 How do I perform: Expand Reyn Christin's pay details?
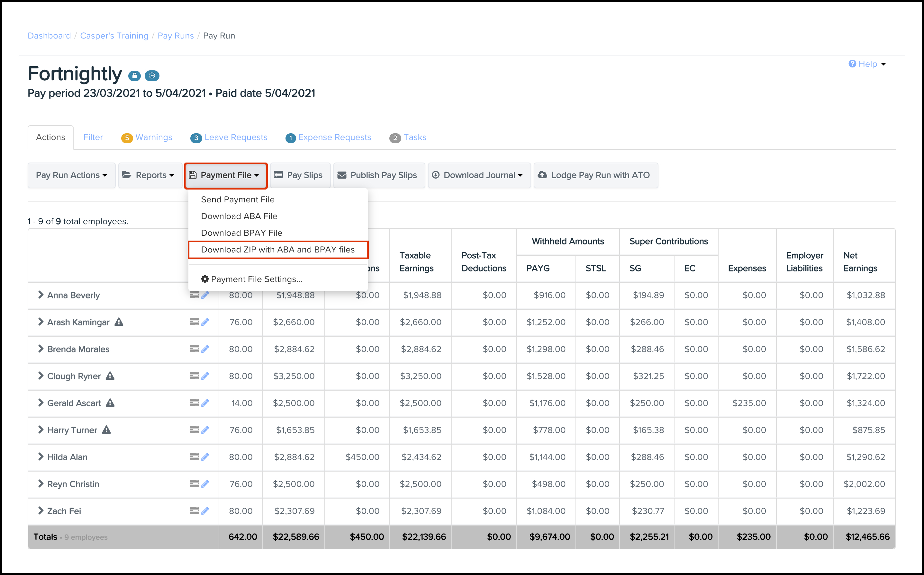tap(41, 484)
